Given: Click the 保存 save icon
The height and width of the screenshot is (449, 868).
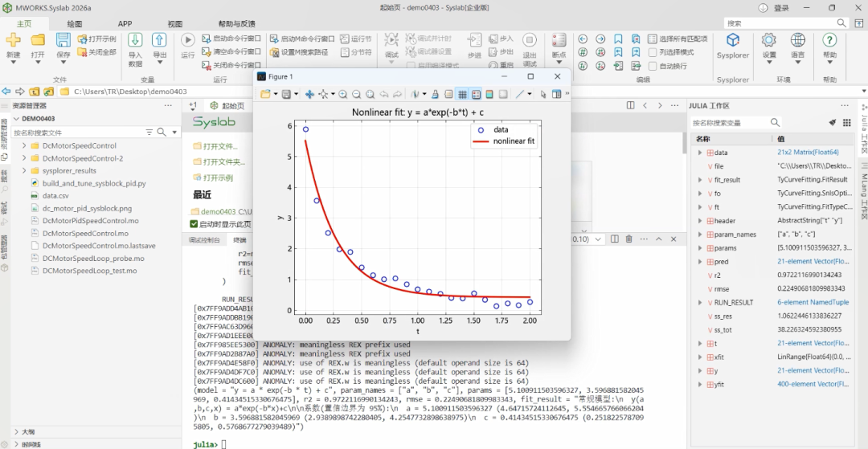Looking at the screenshot, I should tap(63, 40).
